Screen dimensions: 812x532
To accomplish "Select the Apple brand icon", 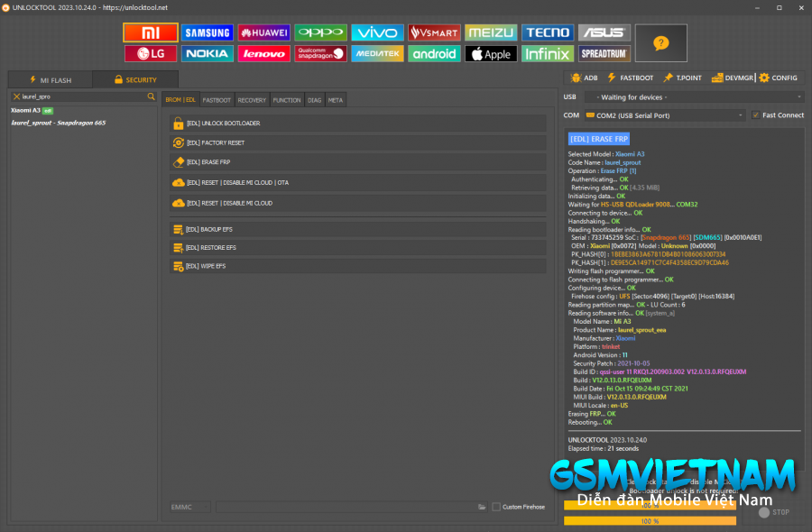I will pyautogui.click(x=491, y=53).
